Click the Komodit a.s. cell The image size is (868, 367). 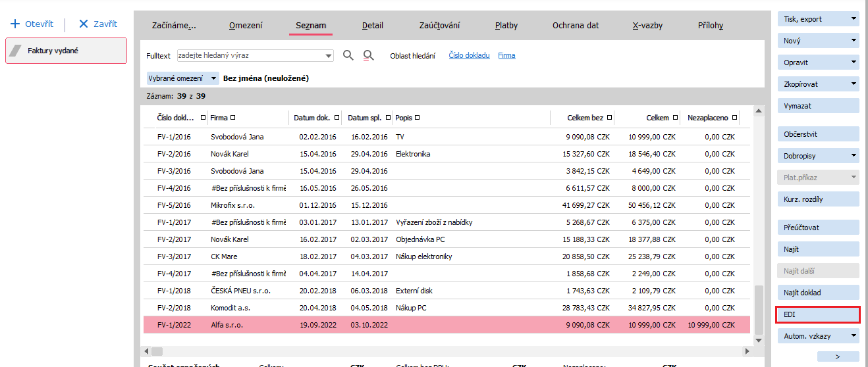point(231,308)
